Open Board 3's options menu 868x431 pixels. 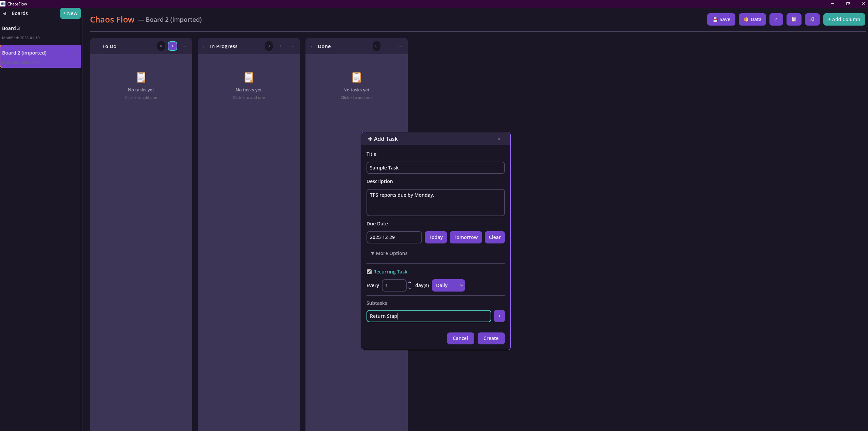73,29
